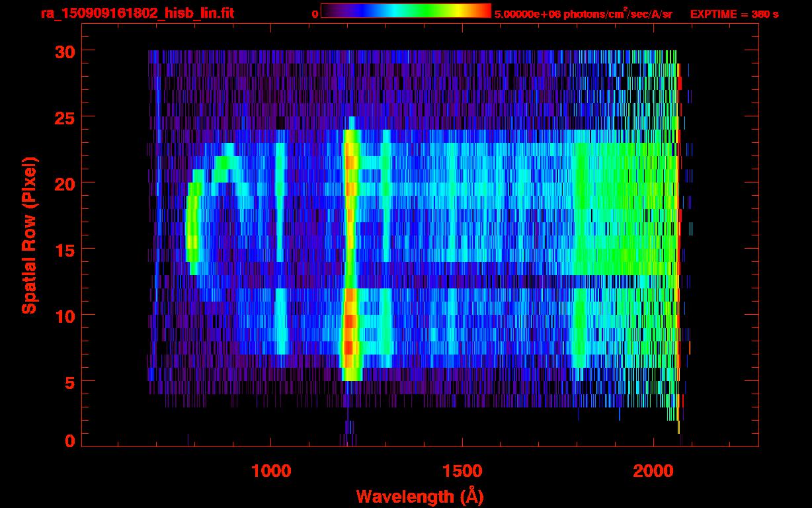The height and width of the screenshot is (508, 812).
Task: Click the 1000 tick label on wavelength axis
Action: tap(271, 471)
